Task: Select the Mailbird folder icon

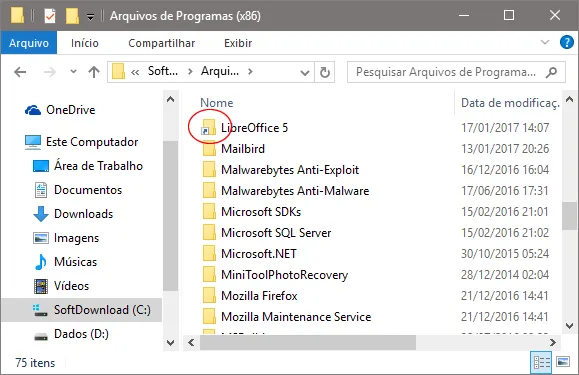Action: 209,149
